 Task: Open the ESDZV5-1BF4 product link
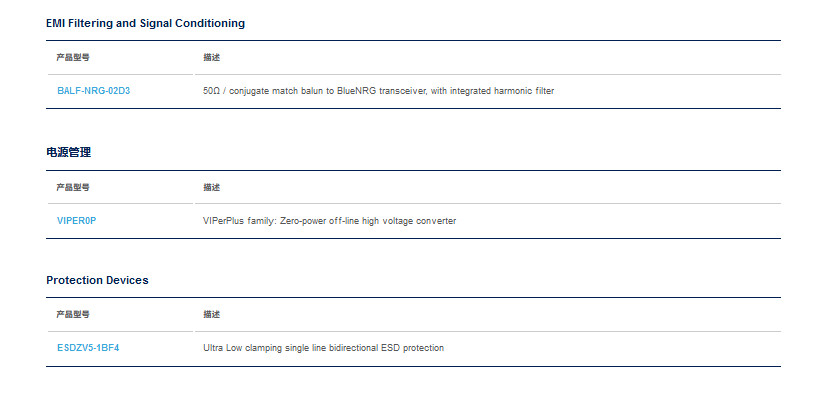[x=88, y=348]
